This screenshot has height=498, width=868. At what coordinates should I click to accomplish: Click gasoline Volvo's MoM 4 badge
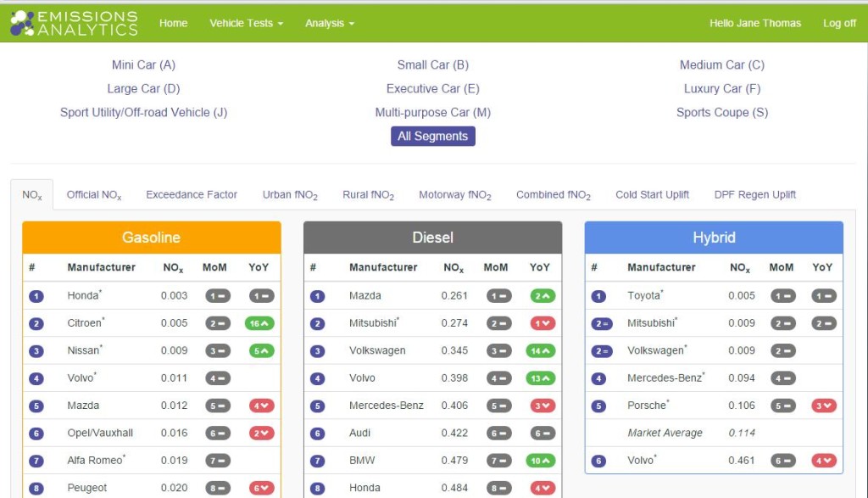[218, 378]
